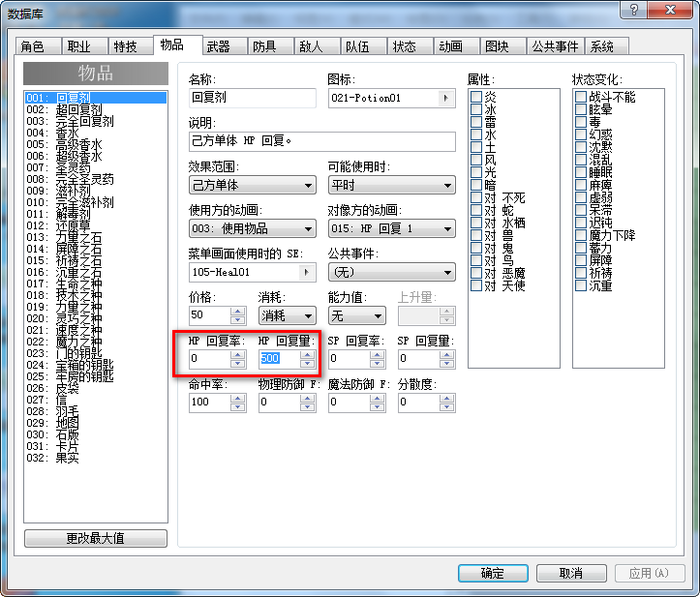Click the help question mark button

[x=634, y=10]
